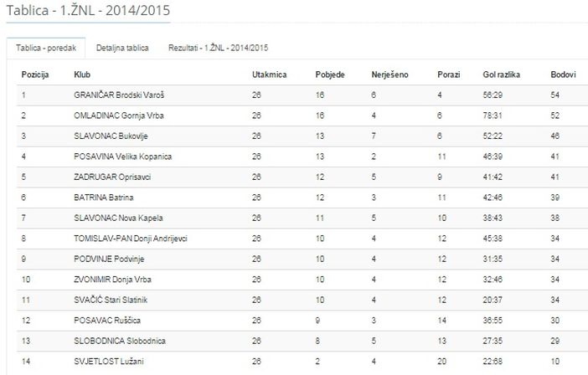Switch to the Detaljna tablica tab
The height and width of the screenshot is (375, 588).
[x=122, y=48]
